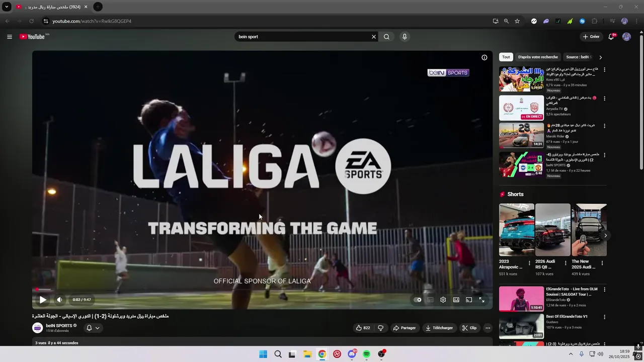
Task: Toggle subtitles in the player
Action: 431,300
